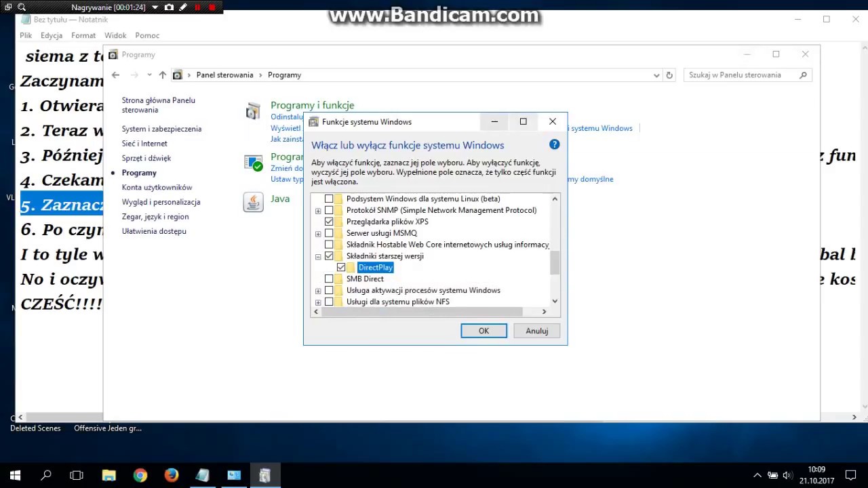
Task: Open Firefox from taskbar
Action: (171, 475)
